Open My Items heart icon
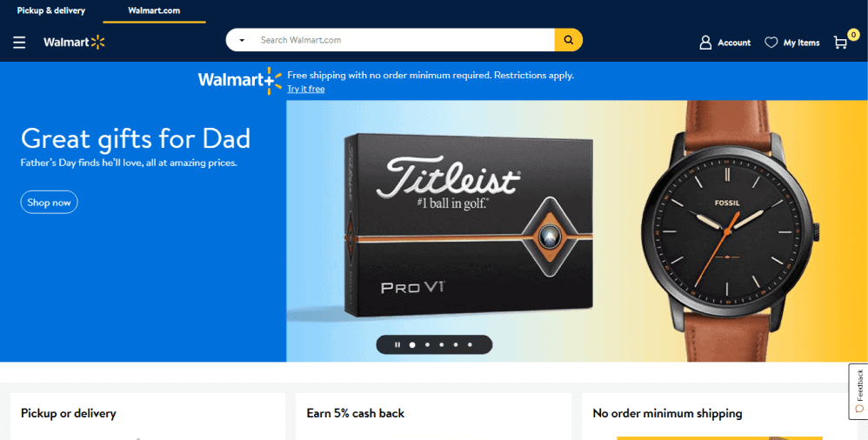This screenshot has width=868, height=440. click(x=771, y=43)
